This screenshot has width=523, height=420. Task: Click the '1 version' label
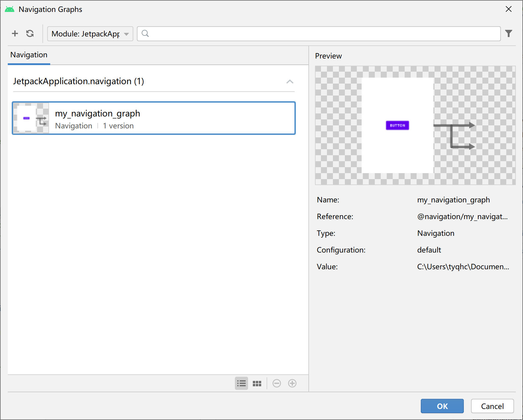tap(118, 126)
